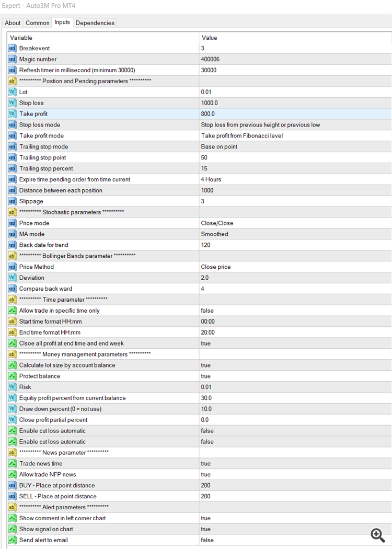The height and width of the screenshot is (549, 392).
Task: Select SELL - Place at point distance label
Action: tap(57, 496)
